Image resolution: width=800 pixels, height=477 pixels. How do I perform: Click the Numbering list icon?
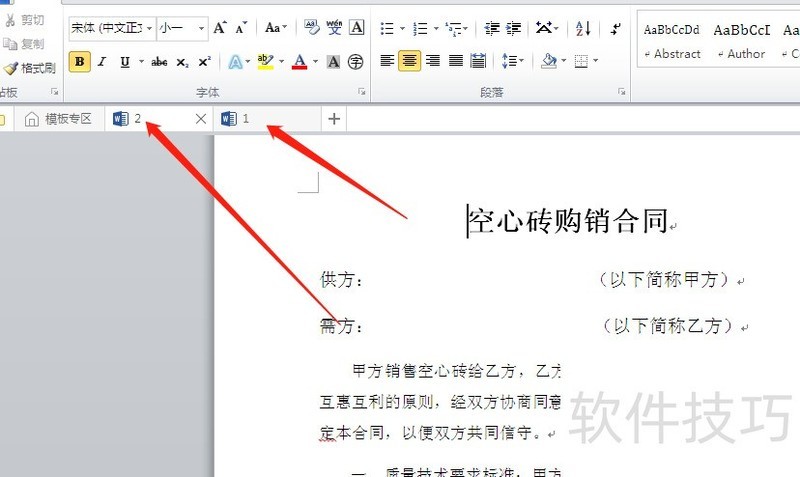(x=420, y=29)
